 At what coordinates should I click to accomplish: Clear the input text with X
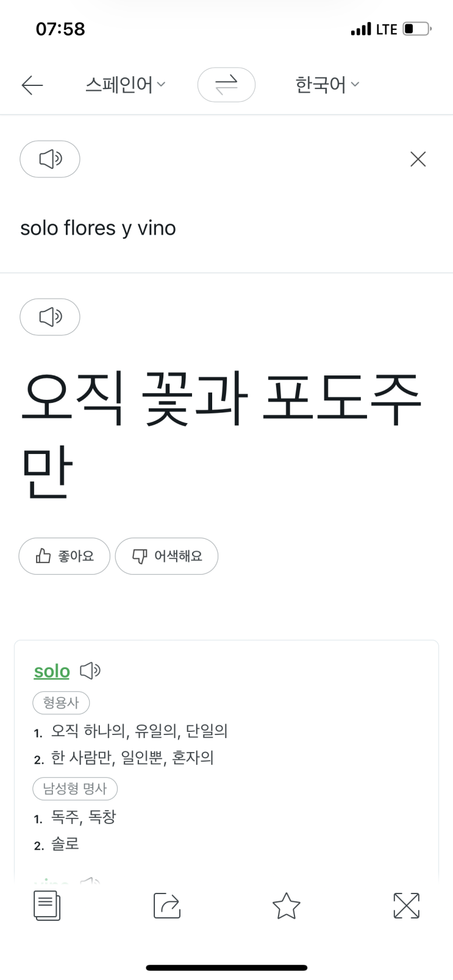pyautogui.click(x=418, y=159)
